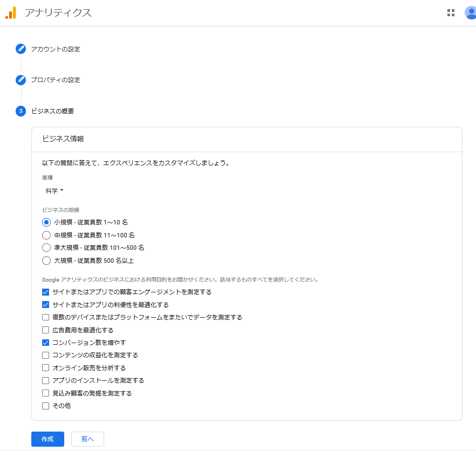Viewport: 476px width, 451px height.
Task: Click the Google Analytics logo icon
Action: [11, 13]
